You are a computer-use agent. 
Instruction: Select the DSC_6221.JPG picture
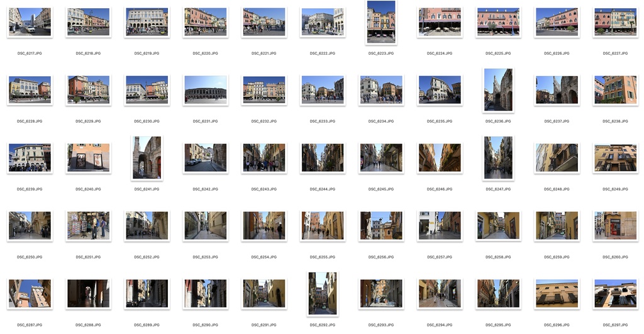[x=264, y=22]
